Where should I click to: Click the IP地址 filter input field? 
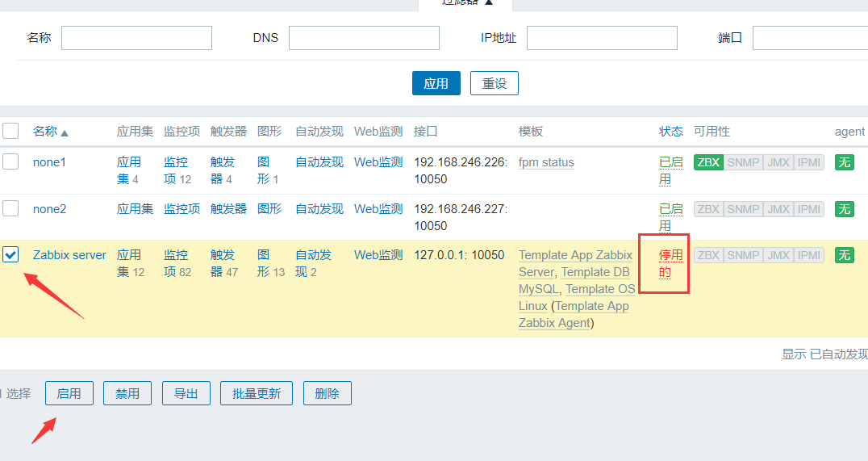coord(603,38)
